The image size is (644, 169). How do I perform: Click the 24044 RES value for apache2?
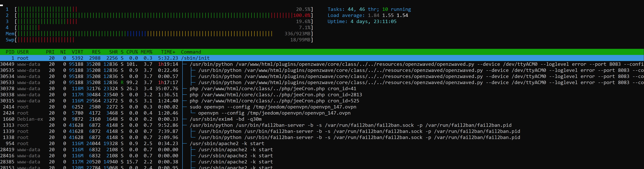[x=93, y=143]
